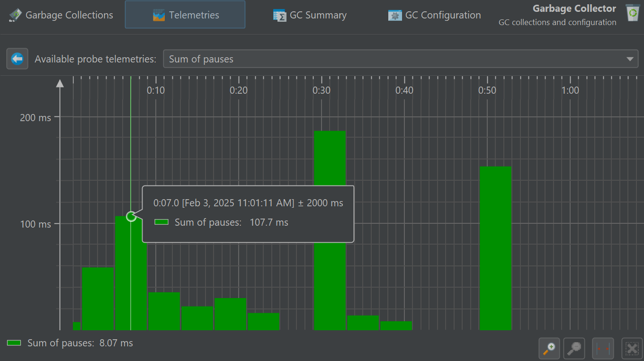This screenshot has height=361, width=644.
Task: Open the Sum of pauses telemetry dropdown
Action: click(x=401, y=59)
